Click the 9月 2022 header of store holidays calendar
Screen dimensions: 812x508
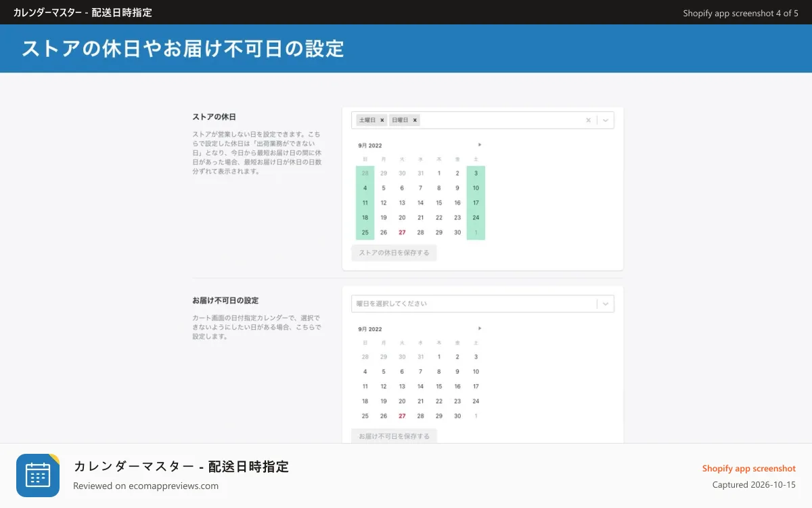tap(370, 145)
